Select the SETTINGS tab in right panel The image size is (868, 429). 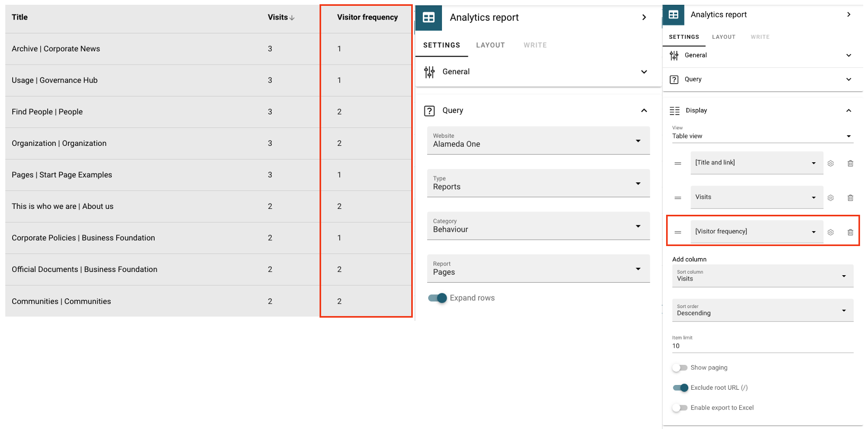pos(684,37)
